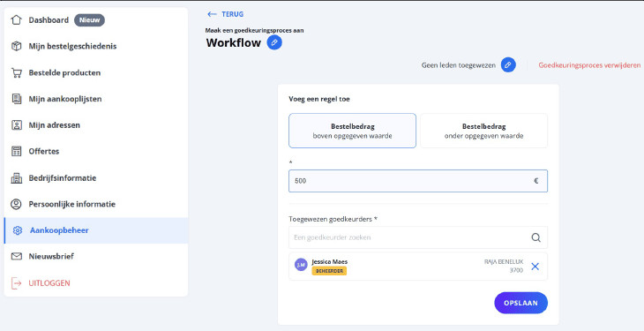Click the Nieuw badge beside Dashboard
The image size is (644, 331).
(x=89, y=19)
